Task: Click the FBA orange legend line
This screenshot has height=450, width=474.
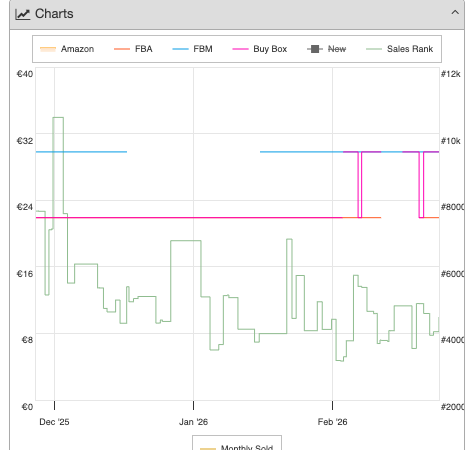Action: point(122,49)
